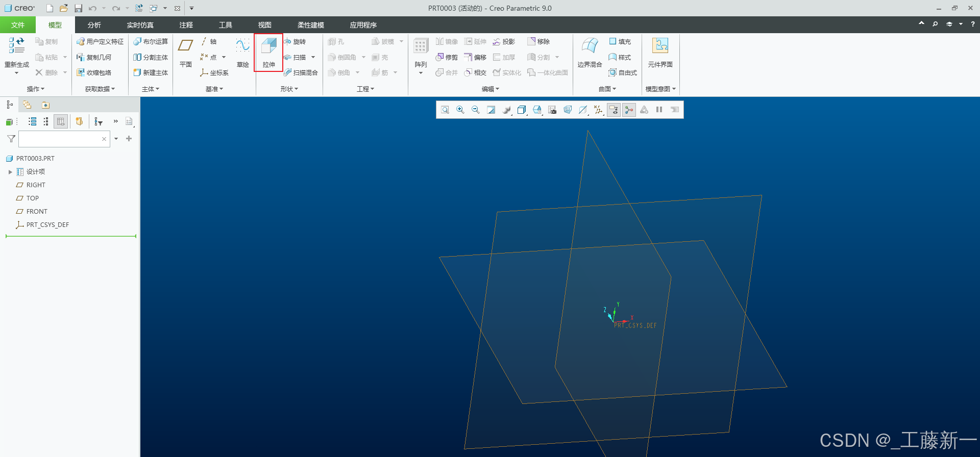Viewport: 980px width, 457px height.
Task: Click the 边界混合 boundary blend tool
Action: [590, 53]
